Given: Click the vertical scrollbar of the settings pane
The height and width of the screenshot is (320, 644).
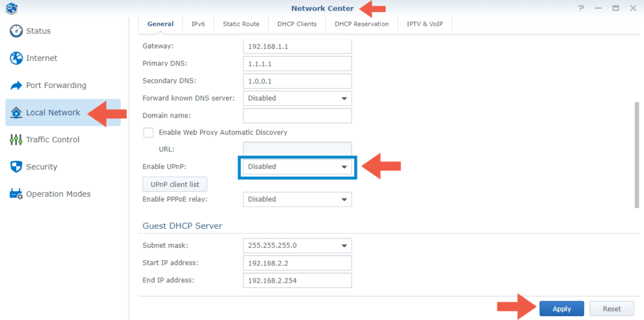Looking at the screenshot, I should (637, 155).
